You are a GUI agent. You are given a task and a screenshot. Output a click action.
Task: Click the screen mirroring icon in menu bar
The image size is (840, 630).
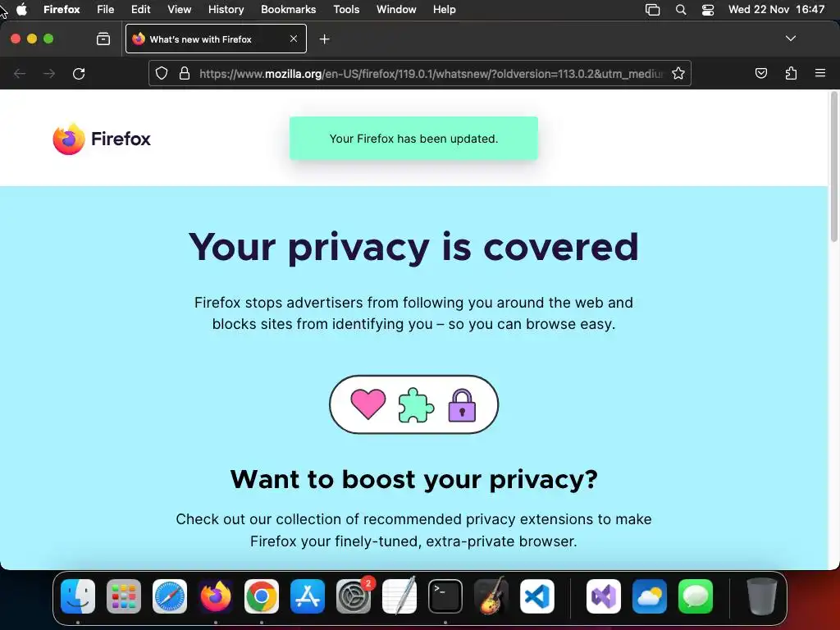(652, 10)
